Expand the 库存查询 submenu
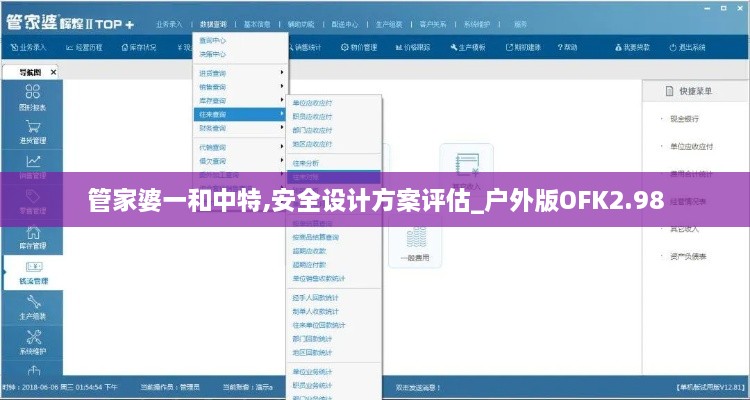 pyautogui.click(x=240, y=101)
